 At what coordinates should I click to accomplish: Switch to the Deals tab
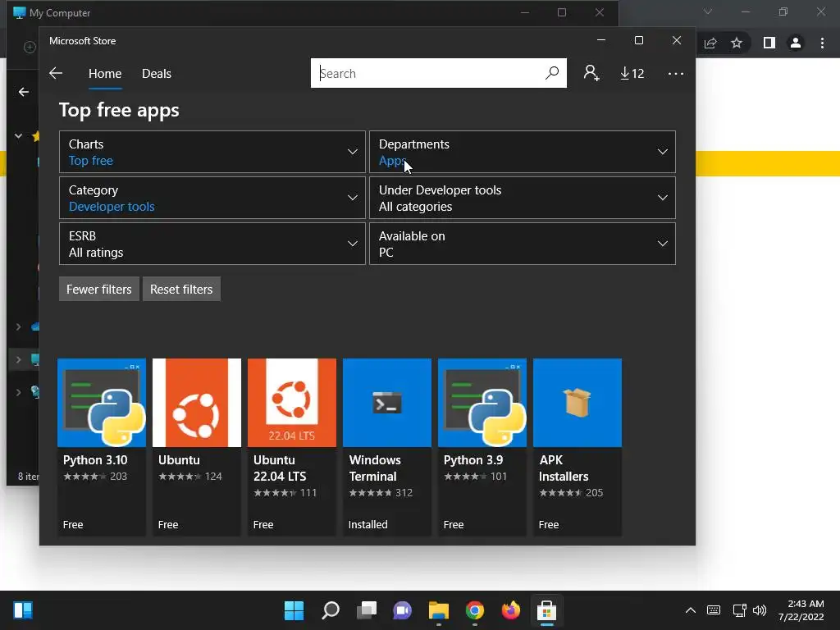(x=157, y=73)
